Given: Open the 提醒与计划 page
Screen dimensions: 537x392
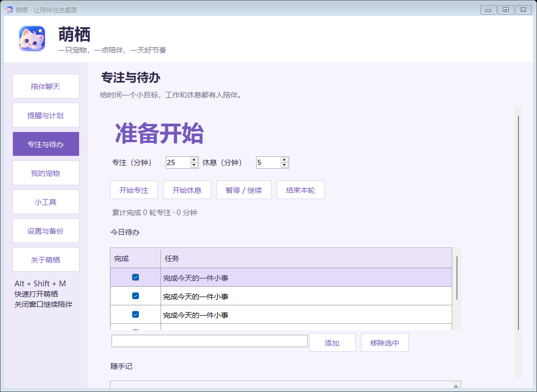Looking at the screenshot, I should 46,115.
